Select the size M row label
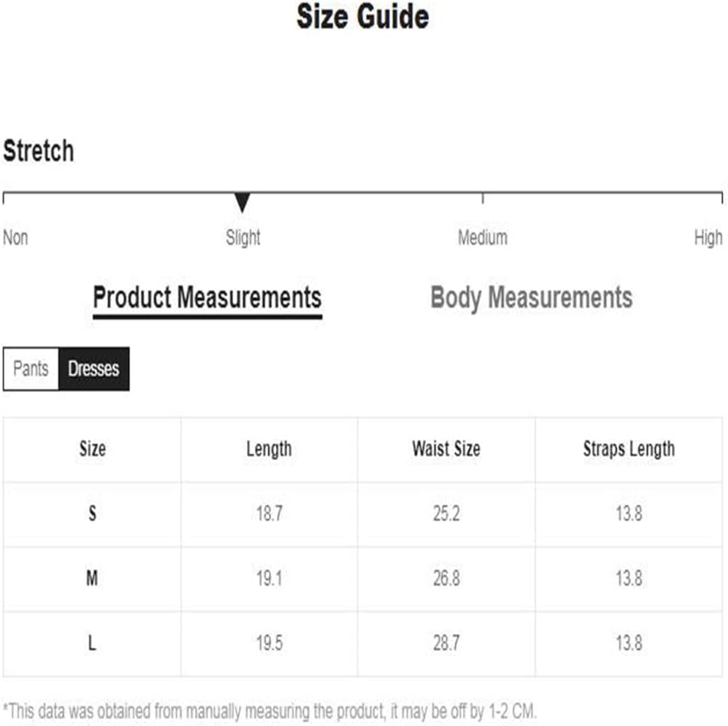The width and height of the screenshot is (728, 726). tap(92, 579)
